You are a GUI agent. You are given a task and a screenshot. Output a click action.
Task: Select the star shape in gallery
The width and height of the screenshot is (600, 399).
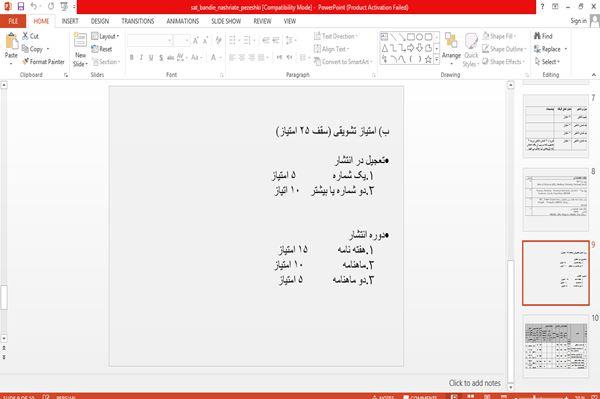click(428, 59)
